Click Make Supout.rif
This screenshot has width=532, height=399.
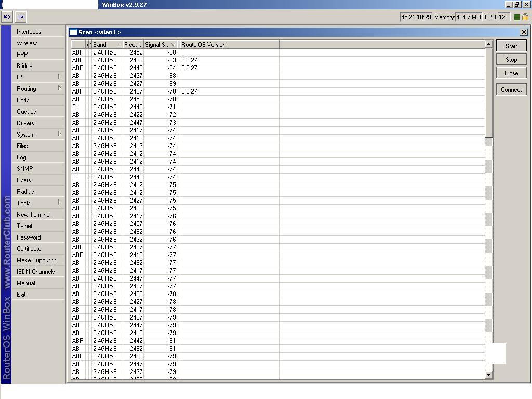(38, 260)
